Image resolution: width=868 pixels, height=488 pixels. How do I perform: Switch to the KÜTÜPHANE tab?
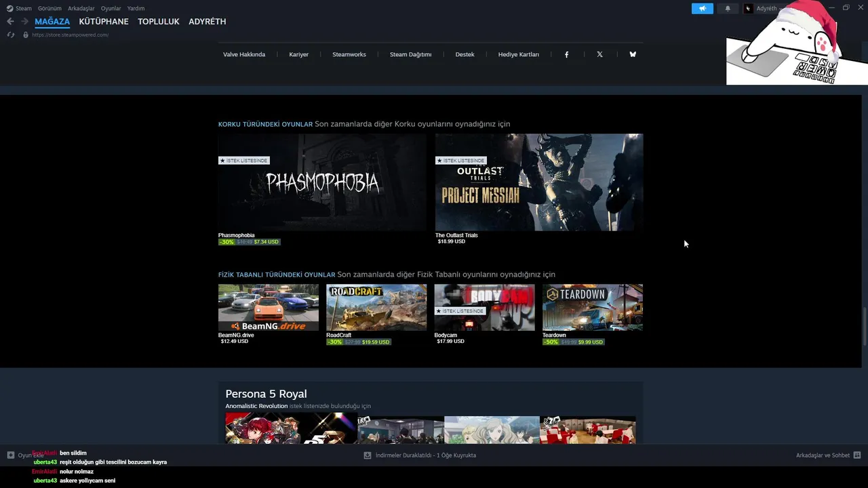[104, 22]
